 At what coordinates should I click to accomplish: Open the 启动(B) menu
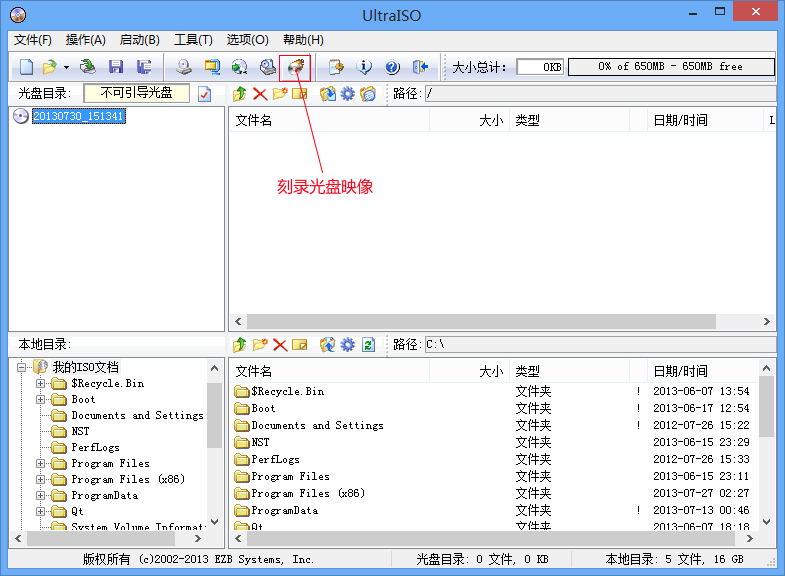[140, 40]
